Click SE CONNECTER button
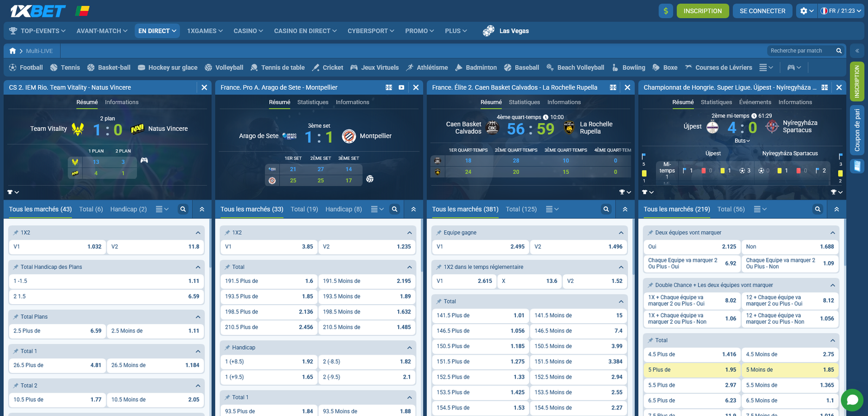Screen dimensions: 868x416 pos(762,11)
